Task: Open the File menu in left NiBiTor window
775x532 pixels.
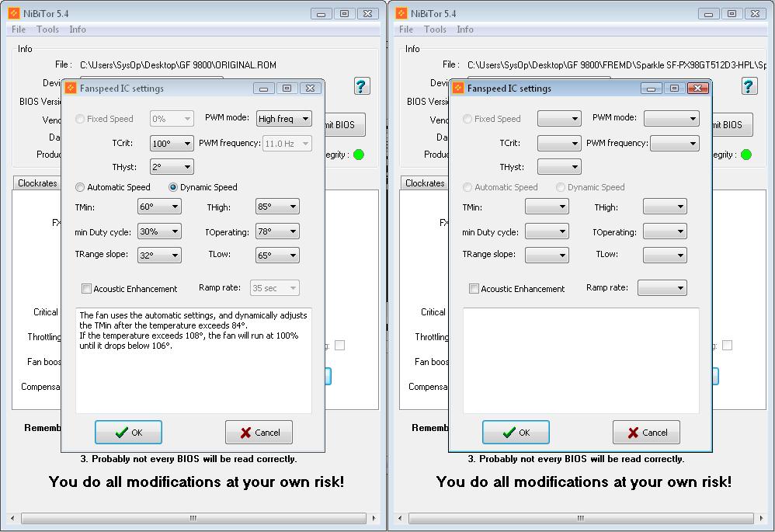Action: tap(19, 30)
